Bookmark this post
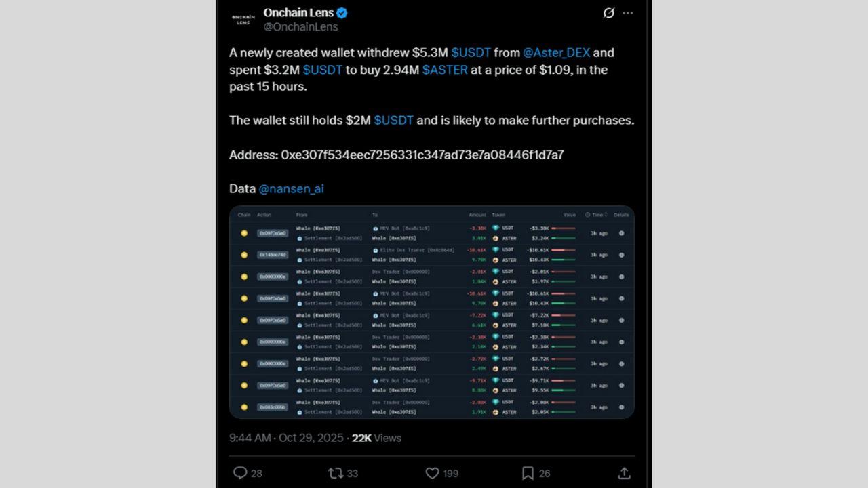This screenshot has height=488, width=868. pyautogui.click(x=528, y=473)
